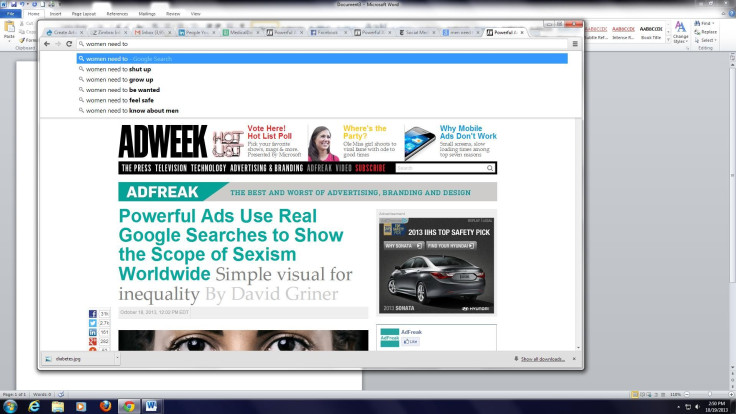Open Word's Mailings tab
Screen dimensions: 736x414
tap(147, 14)
